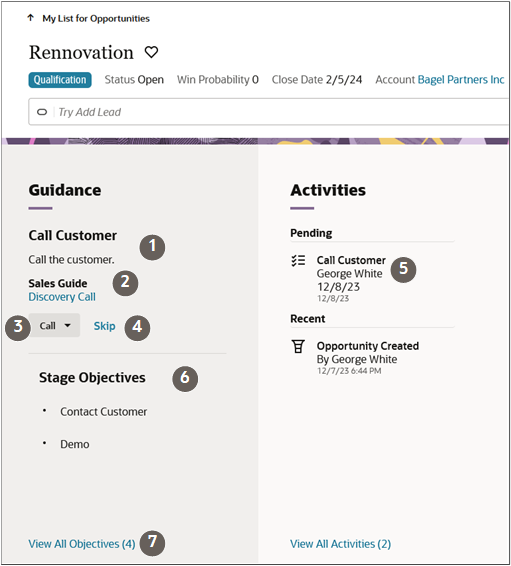This screenshot has height=566, width=511.
Task: Favorite the Rennovation opportunity with the heart icon
Action: pos(151,52)
